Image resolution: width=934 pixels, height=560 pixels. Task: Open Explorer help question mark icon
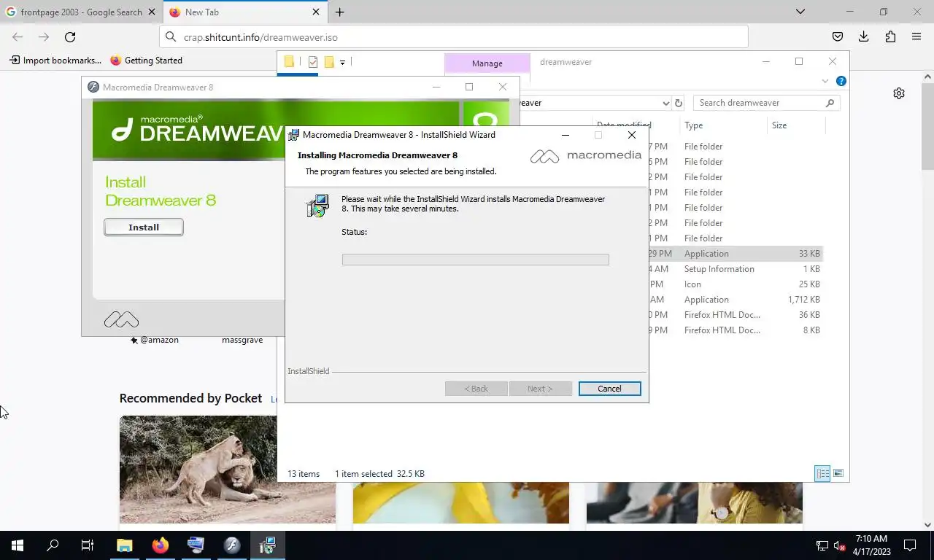click(841, 81)
